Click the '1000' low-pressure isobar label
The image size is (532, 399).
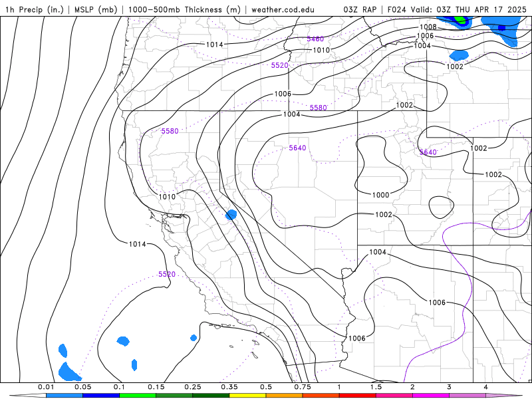[x=380, y=195]
